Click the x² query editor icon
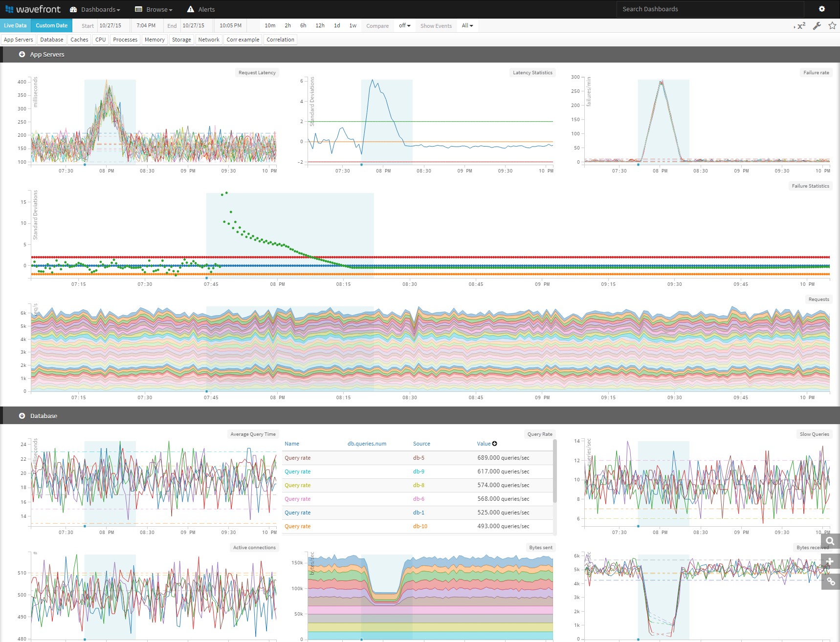Image resolution: width=840 pixels, height=642 pixels. 801,26
